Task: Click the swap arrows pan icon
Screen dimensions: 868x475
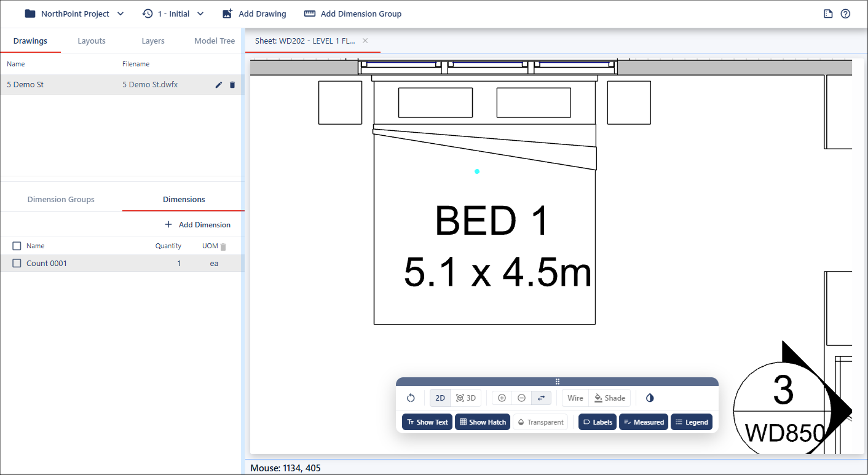Action: [x=541, y=398]
